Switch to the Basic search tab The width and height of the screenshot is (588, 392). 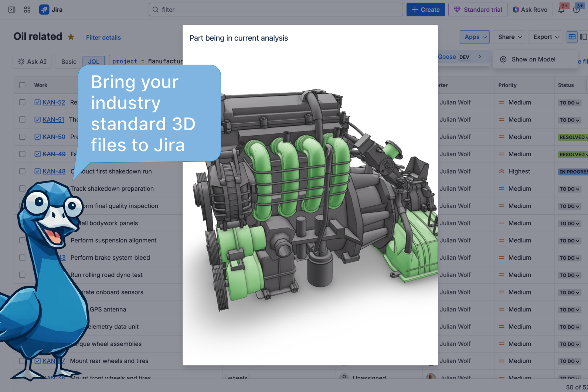click(x=69, y=62)
